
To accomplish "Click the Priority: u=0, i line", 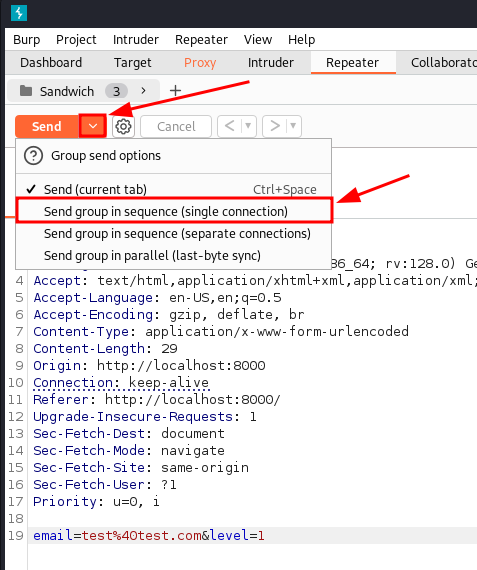I will tap(96, 502).
